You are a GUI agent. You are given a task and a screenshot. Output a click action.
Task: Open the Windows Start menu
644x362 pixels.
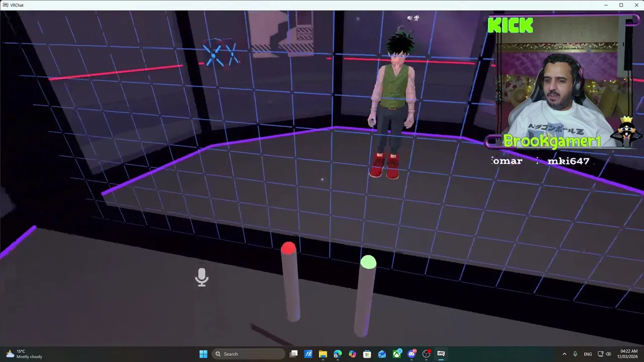pos(203,354)
